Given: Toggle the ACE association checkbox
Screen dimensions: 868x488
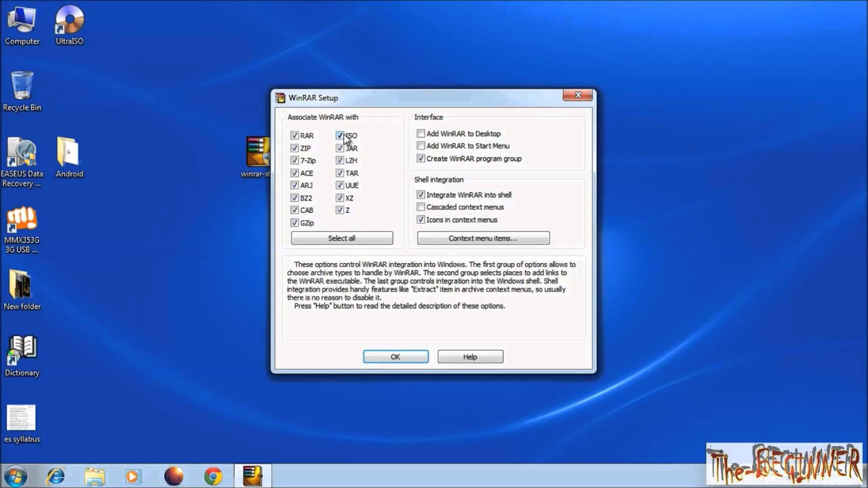Looking at the screenshot, I should click(x=294, y=173).
